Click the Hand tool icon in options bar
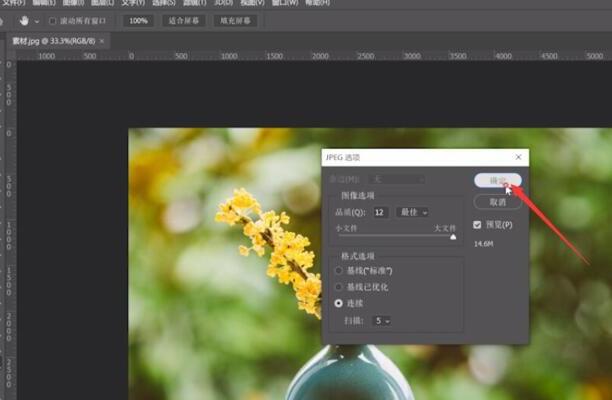 24,21
